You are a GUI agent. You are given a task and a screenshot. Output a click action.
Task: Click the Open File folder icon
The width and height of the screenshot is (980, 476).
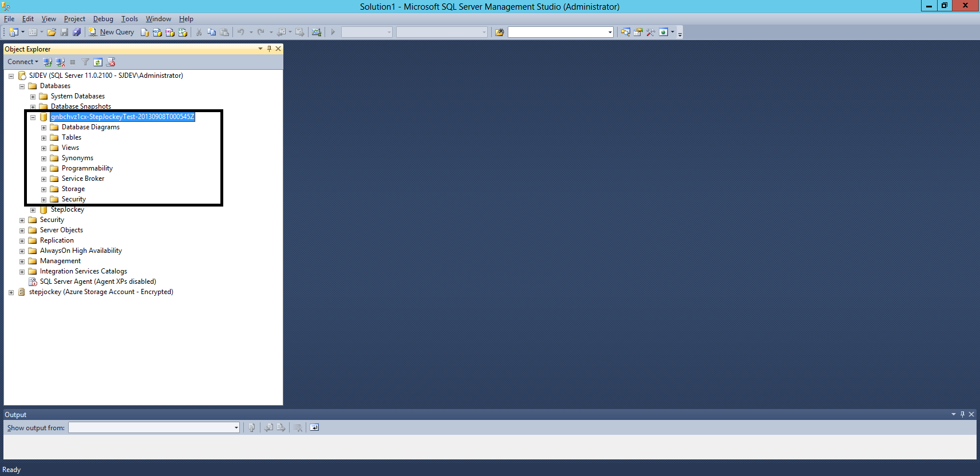(52, 32)
